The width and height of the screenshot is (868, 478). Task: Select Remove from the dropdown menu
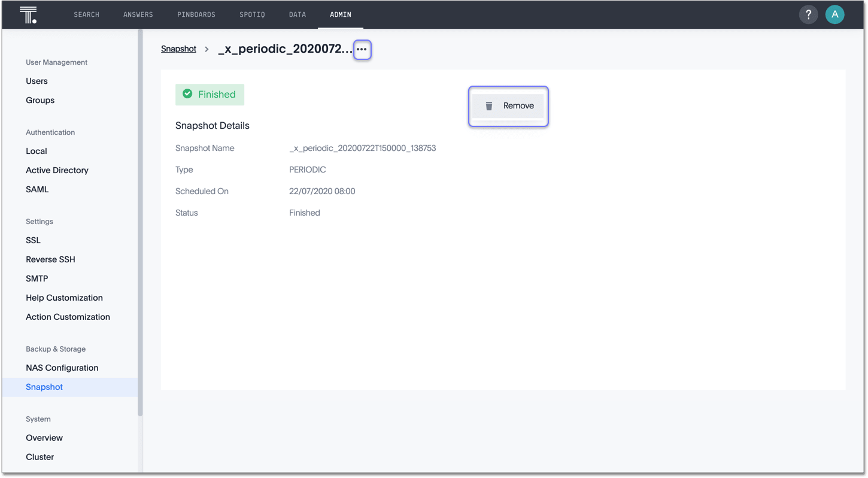(518, 106)
